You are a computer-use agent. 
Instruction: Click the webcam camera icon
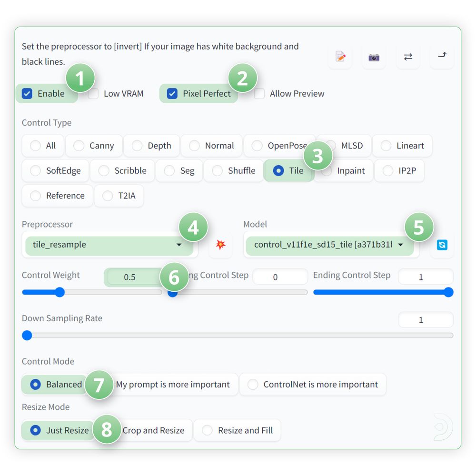point(374,57)
